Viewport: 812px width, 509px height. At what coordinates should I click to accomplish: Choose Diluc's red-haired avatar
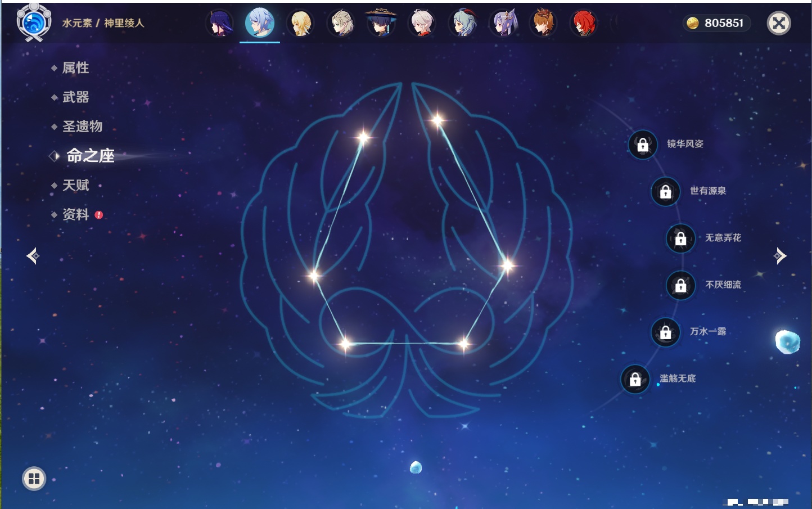[x=584, y=23]
